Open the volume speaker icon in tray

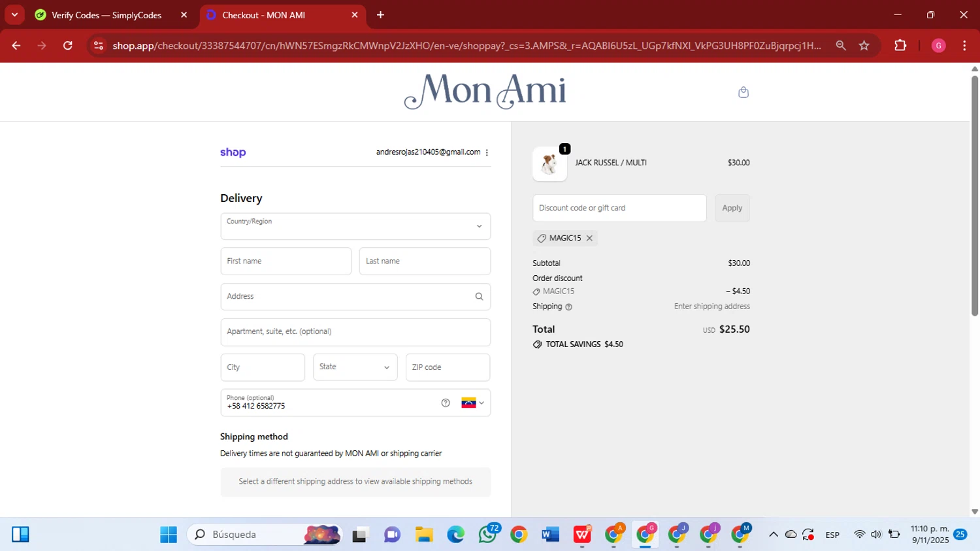coord(876,535)
